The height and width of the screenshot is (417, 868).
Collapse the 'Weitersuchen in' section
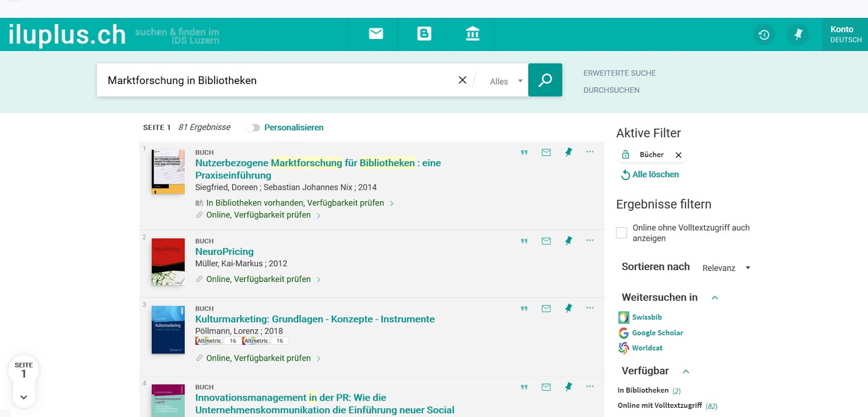pos(715,298)
